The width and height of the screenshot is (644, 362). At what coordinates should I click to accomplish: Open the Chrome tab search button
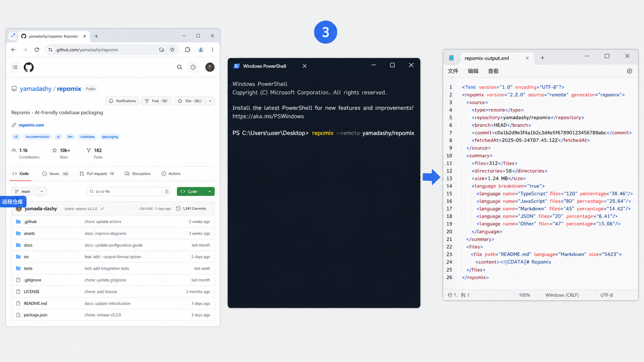13,36
